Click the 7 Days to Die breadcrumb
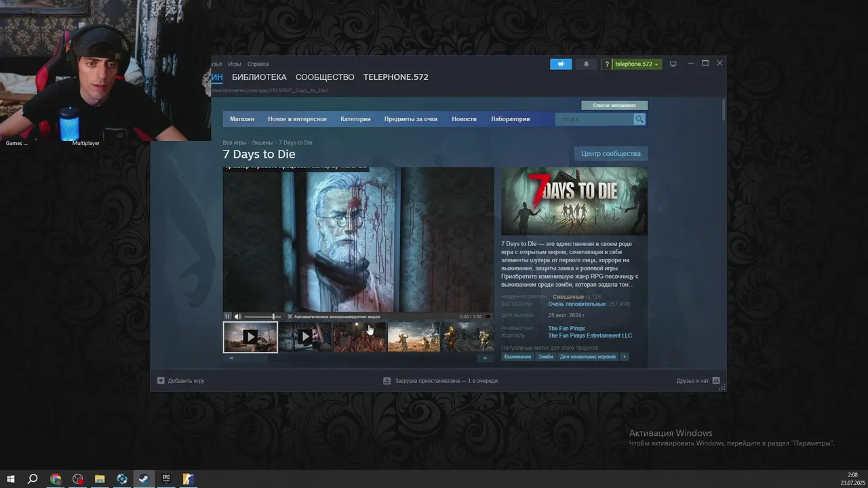Viewport: 868px width, 488px height. pos(296,143)
